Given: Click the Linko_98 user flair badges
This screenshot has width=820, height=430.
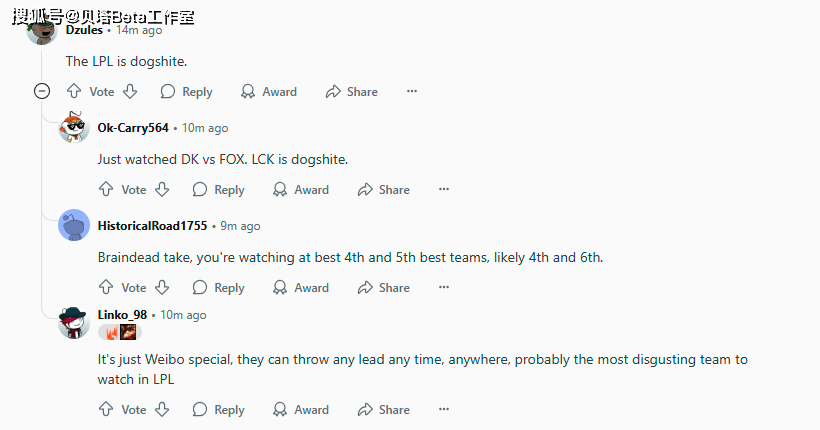Looking at the screenshot, I should click(119, 332).
